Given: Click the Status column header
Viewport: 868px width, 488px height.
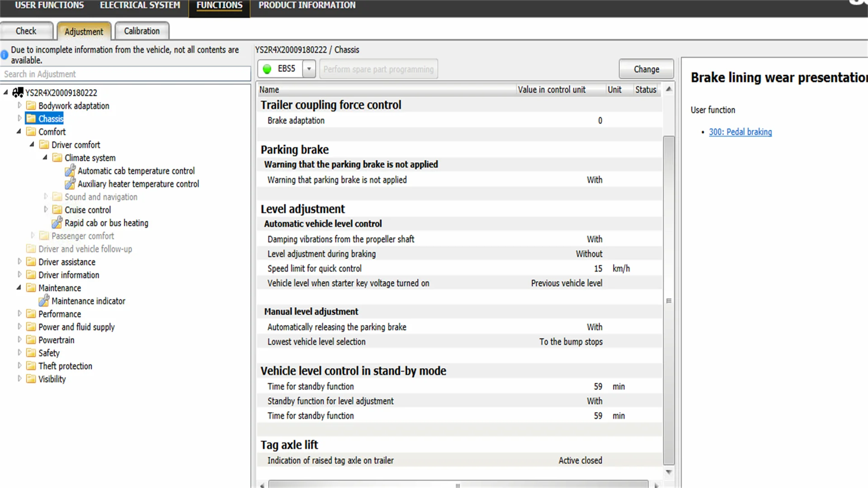Looking at the screenshot, I should pyautogui.click(x=647, y=90).
